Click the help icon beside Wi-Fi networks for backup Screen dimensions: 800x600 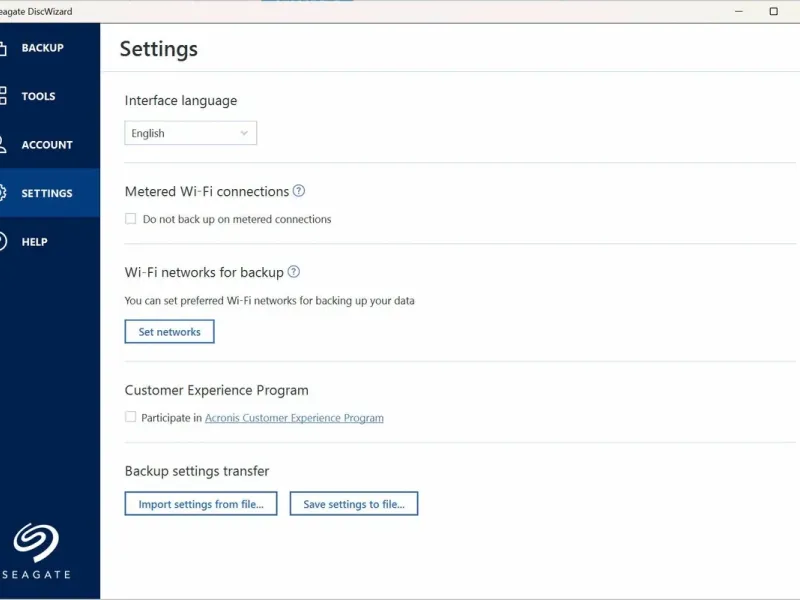[293, 272]
